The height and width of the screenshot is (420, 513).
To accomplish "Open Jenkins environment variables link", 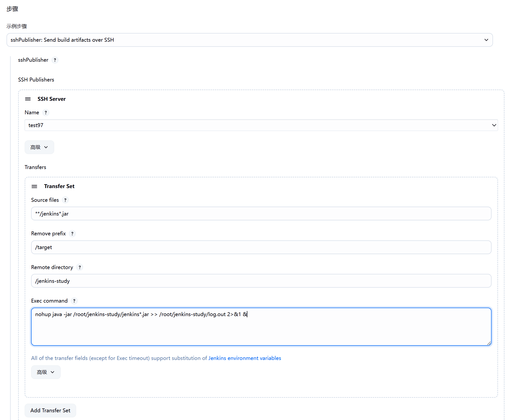I will coord(244,358).
